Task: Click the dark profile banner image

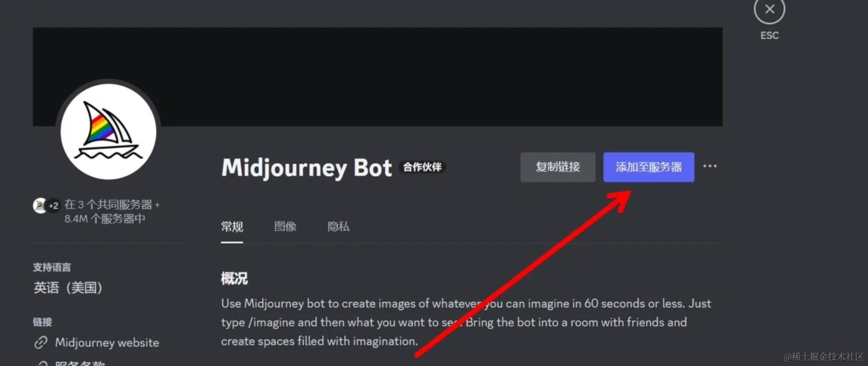Action: 378,76
